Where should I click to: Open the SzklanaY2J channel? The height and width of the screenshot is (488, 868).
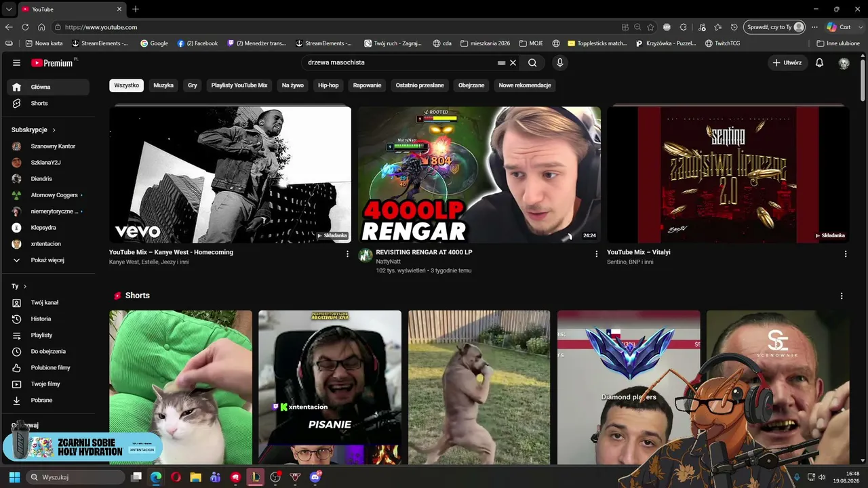[48, 162]
